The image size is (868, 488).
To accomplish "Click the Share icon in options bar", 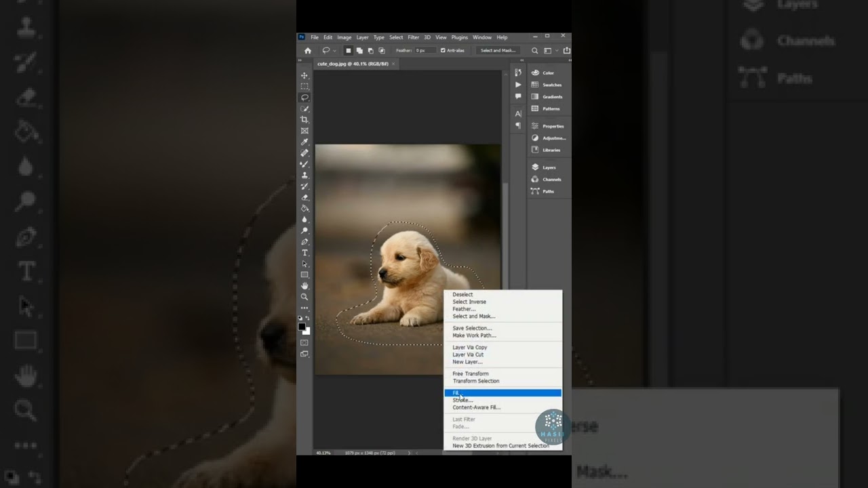I will (x=566, y=50).
